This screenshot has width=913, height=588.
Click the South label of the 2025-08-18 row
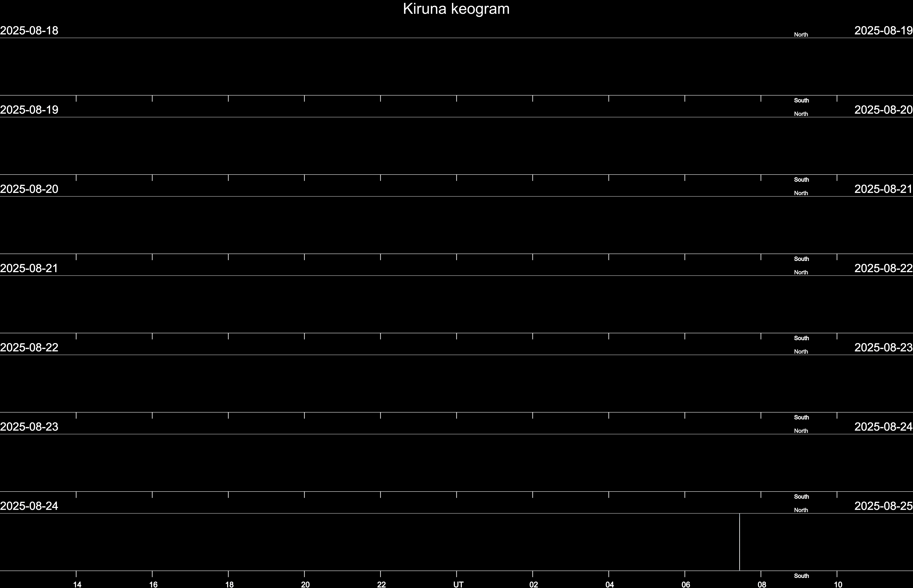click(802, 100)
